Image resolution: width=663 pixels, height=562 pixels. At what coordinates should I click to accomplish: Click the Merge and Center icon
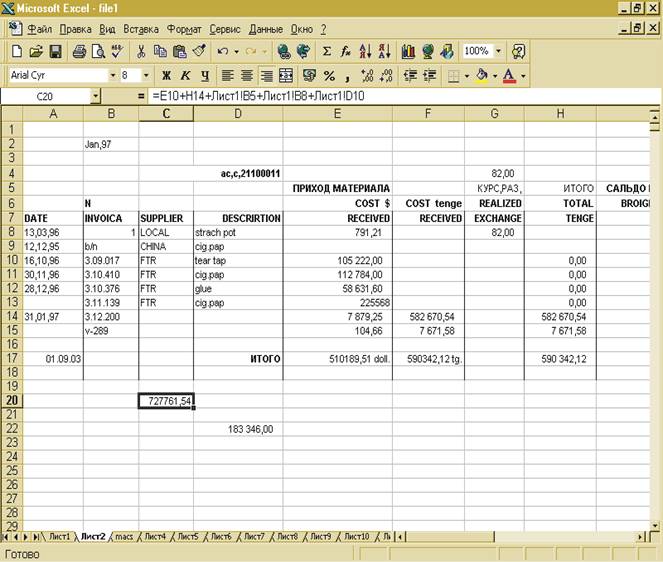(286, 75)
